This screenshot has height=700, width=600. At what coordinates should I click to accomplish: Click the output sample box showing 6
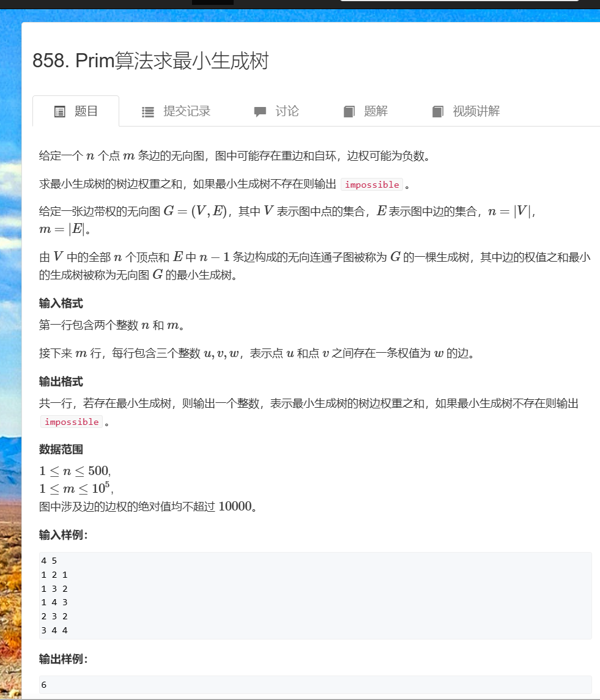click(316, 685)
